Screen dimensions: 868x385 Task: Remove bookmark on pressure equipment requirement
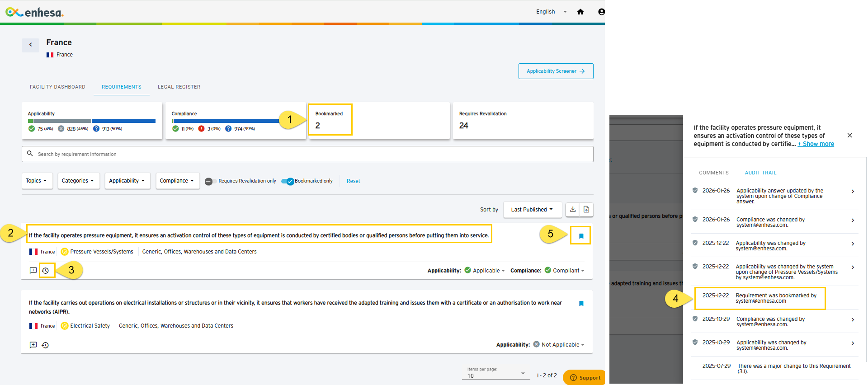(581, 236)
